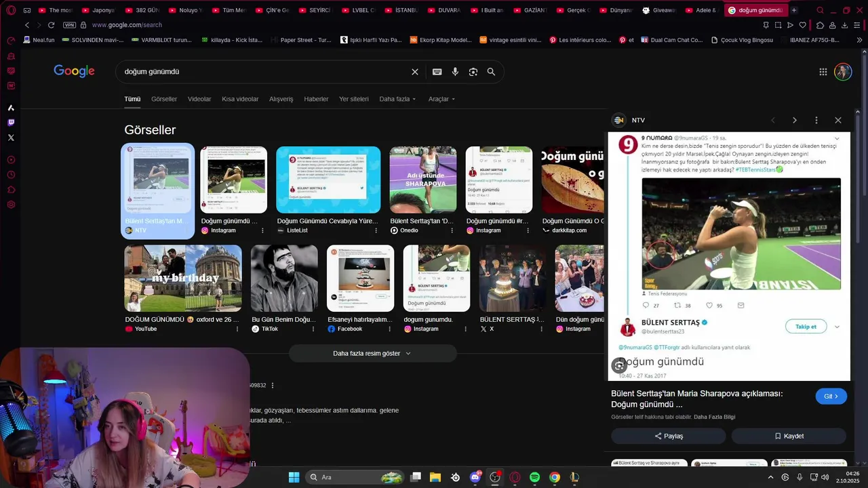The width and height of the screenshot is (868, 488).
Task: Open more options for YouTube oxford result
Action: tap(237, 329)
